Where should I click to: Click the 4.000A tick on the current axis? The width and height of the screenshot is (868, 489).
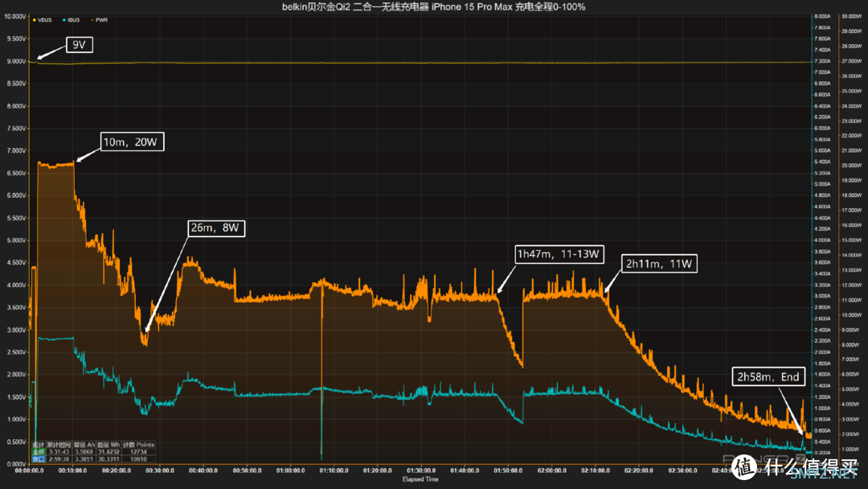point(823,240)
